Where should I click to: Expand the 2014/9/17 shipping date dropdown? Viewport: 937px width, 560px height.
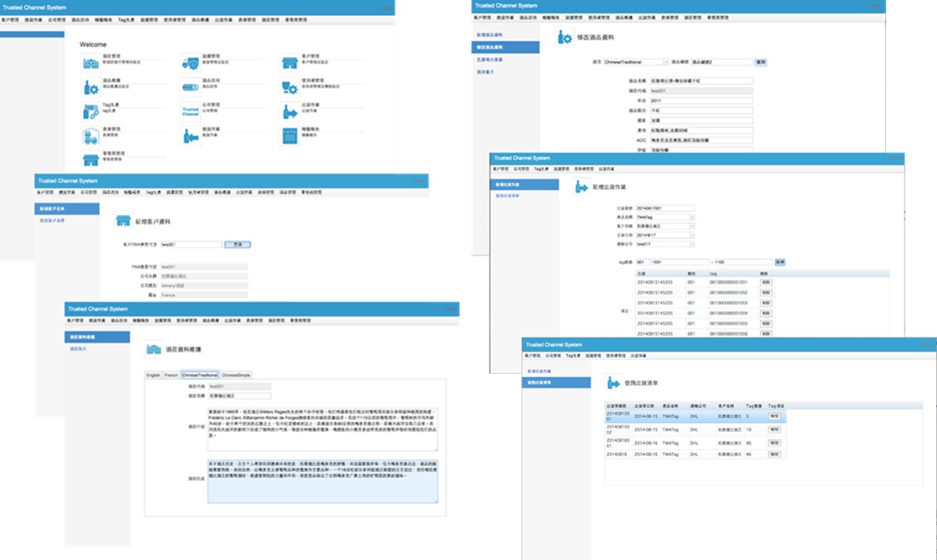(692, 235)
